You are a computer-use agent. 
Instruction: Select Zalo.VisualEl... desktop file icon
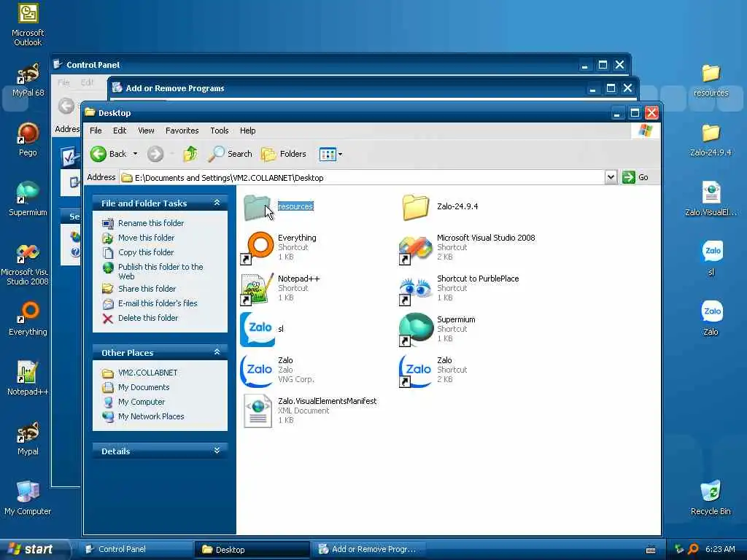[x=711, y=199]
